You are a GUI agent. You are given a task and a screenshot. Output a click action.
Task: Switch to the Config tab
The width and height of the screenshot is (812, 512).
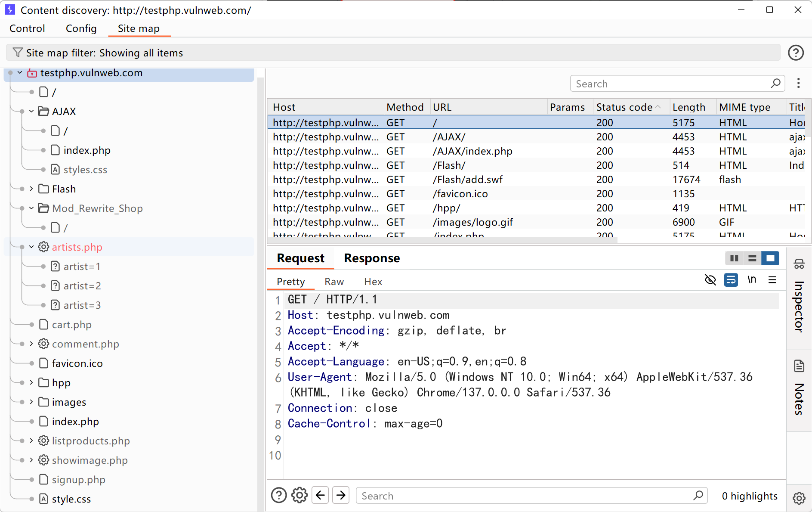point(81,28)
